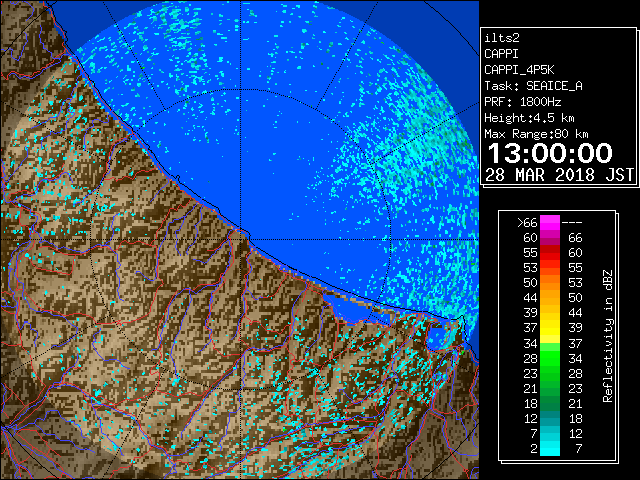The image size is (640, 480).
Task: Select the "28 MAR 2018 JST" date
Action: [x=559, y=175]
